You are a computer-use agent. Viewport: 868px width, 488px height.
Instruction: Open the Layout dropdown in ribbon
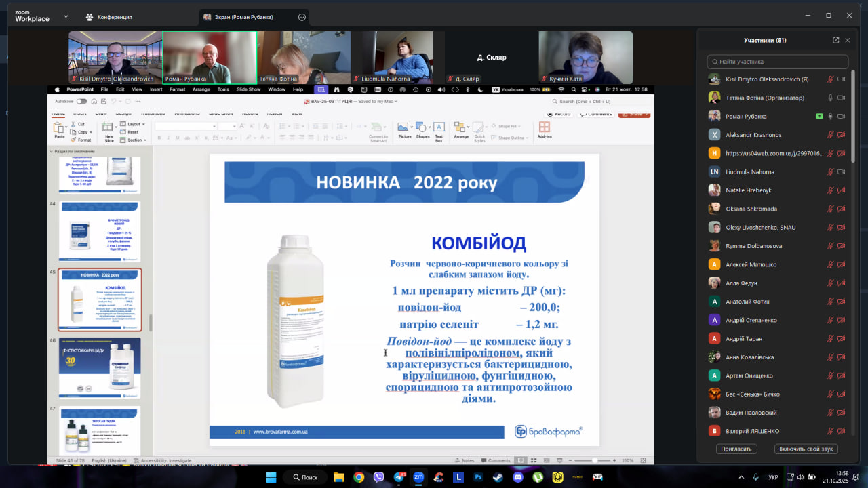point(134,124)
